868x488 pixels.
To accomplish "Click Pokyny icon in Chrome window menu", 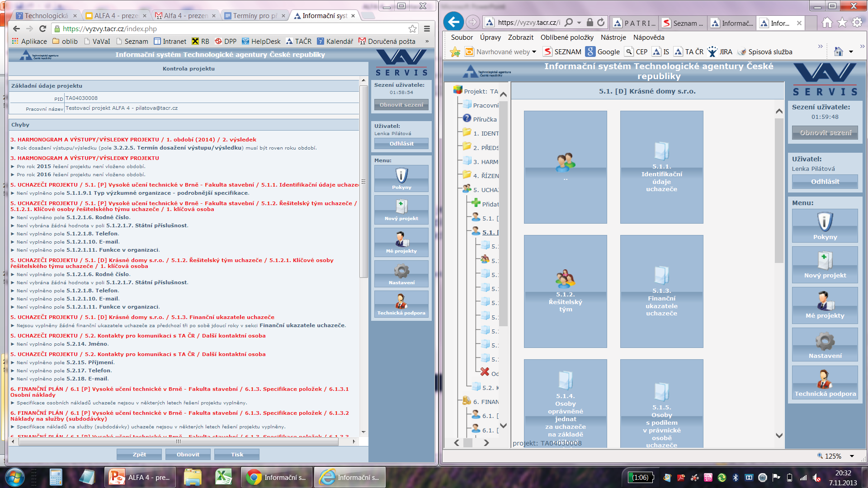I will click(x=401, y=178).
